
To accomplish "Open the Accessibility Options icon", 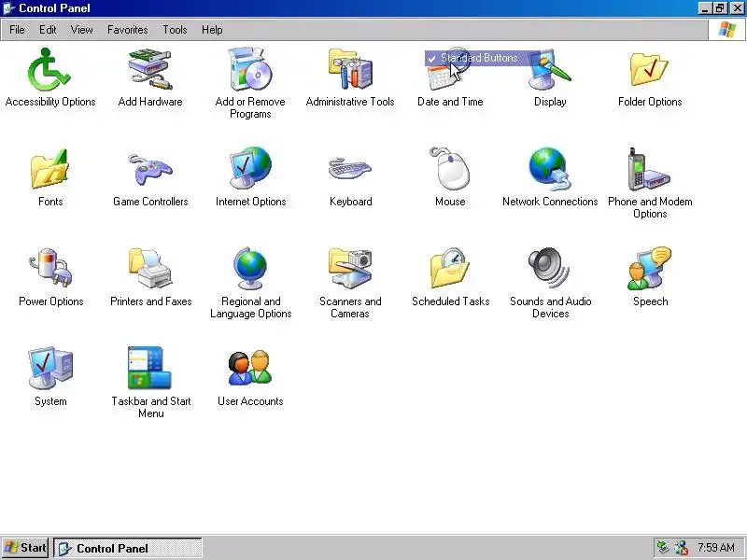I will 49,69.
